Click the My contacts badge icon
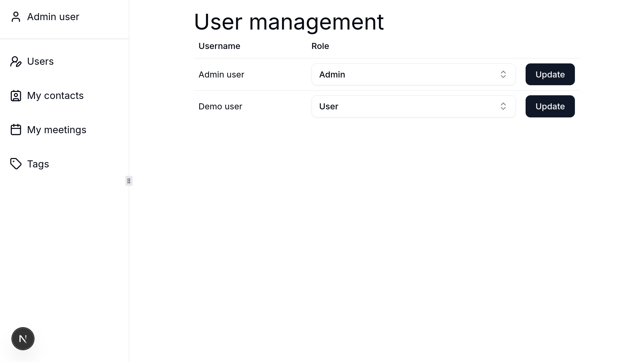Viewport: 644px width, 362px height. [x=16, y=96]
